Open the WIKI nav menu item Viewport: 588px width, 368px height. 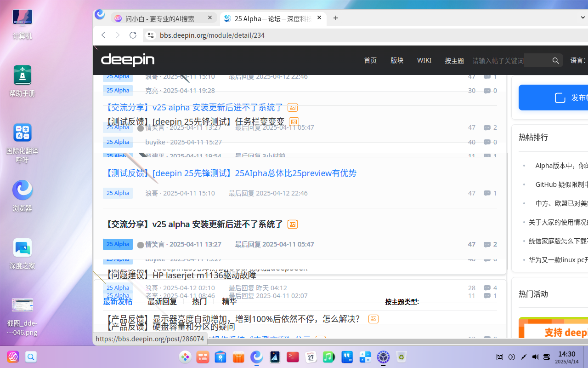click(x=424, y=60)
